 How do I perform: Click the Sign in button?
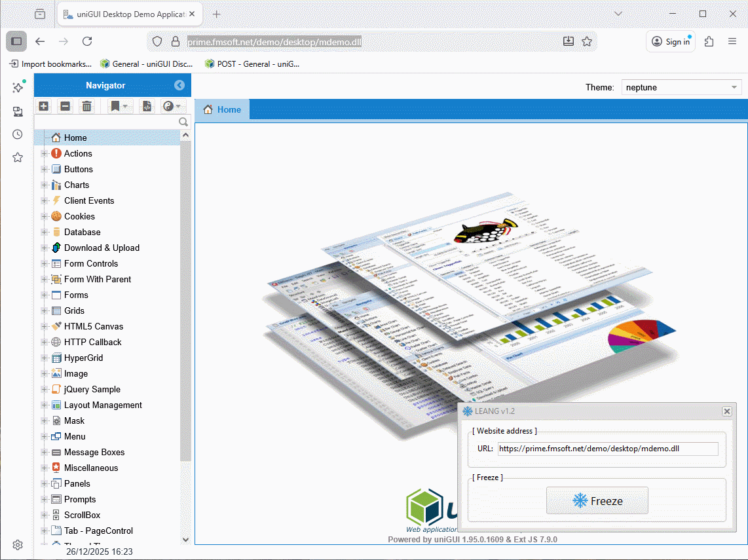tap(671, 41)
